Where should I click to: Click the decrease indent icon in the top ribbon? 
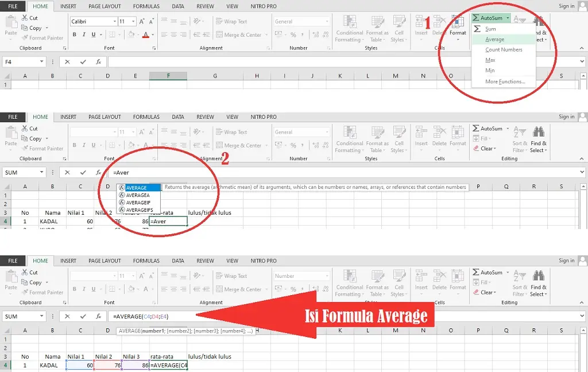[x=196, y=34]
